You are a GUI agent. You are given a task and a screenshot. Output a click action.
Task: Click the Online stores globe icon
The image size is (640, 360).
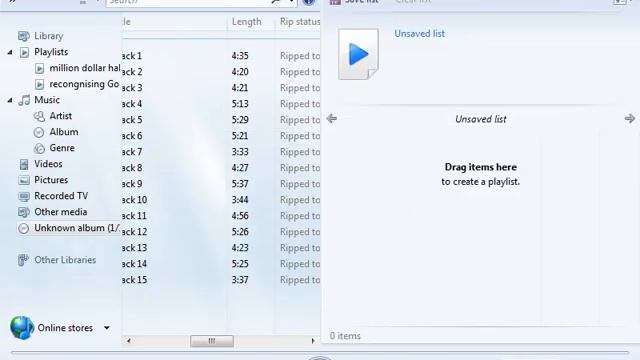coord(22,328)
